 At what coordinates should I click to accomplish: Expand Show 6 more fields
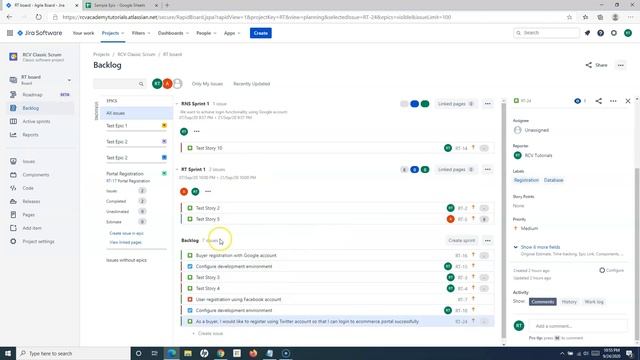[x=540, y=247]
